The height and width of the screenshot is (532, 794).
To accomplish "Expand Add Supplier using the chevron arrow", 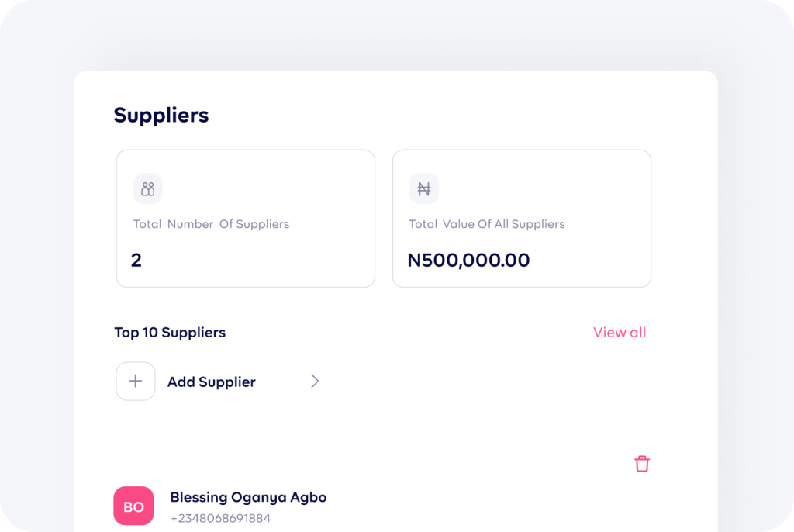I will 315,381.
